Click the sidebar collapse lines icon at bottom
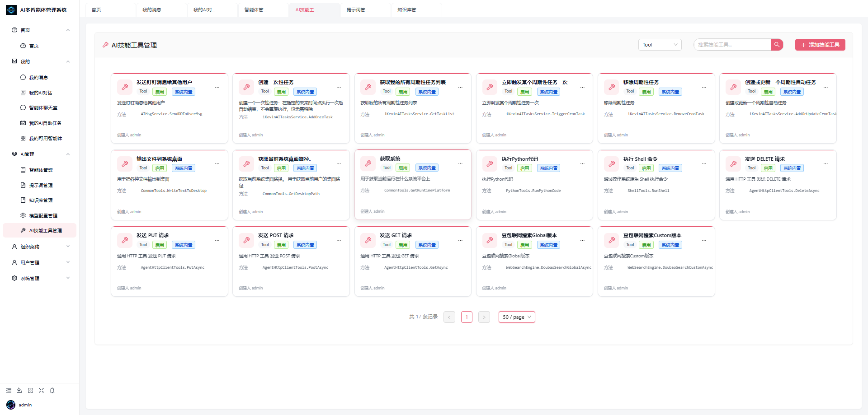868x415 pixels. pos(9,391)
